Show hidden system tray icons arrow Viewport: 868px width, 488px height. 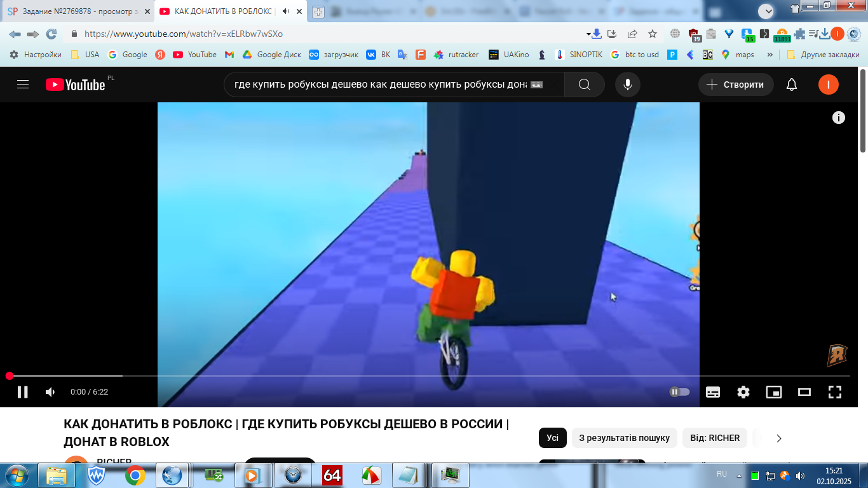tap(739, 475)
